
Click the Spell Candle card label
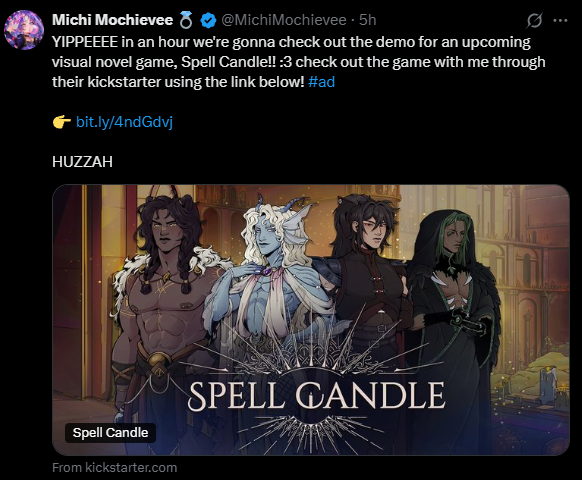click(110, 432)
